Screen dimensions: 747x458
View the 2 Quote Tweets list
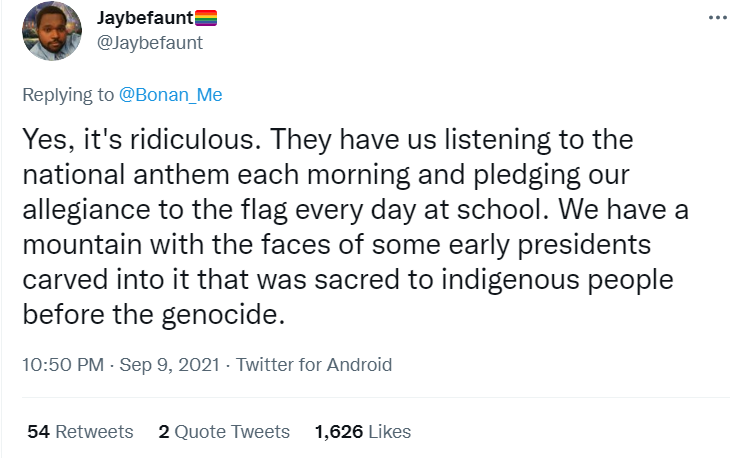pos(224,432)
